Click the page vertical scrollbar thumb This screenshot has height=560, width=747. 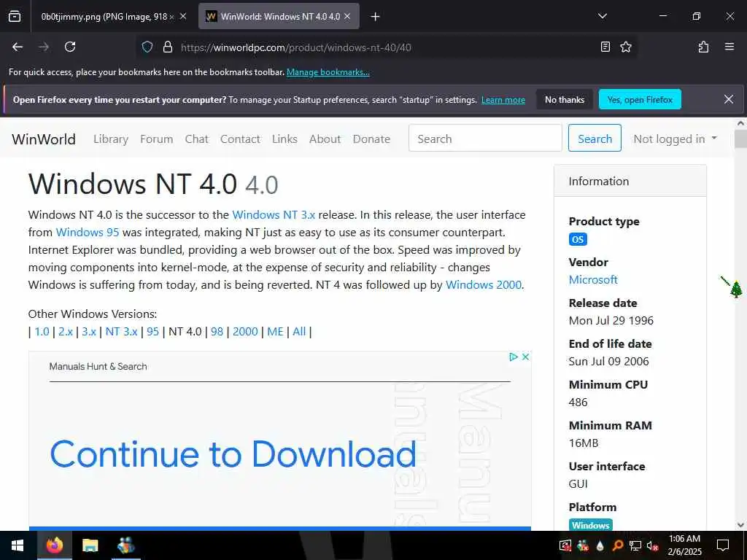(x=740, y=139)
